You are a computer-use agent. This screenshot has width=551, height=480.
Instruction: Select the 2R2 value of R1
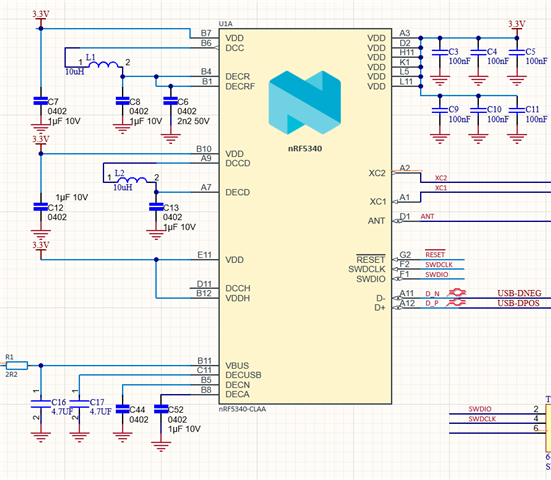11,375
